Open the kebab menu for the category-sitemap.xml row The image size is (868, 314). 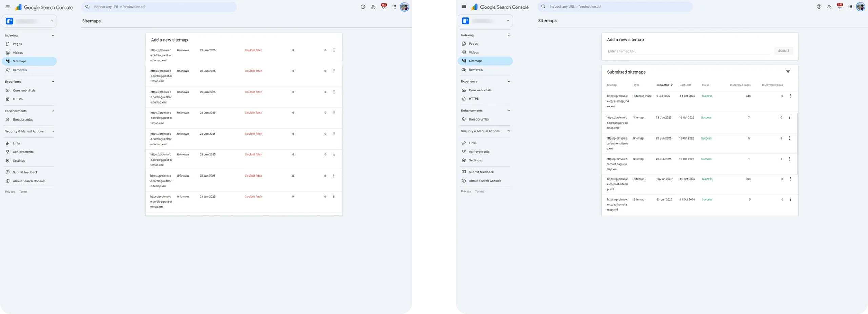(x=789, y=118)
